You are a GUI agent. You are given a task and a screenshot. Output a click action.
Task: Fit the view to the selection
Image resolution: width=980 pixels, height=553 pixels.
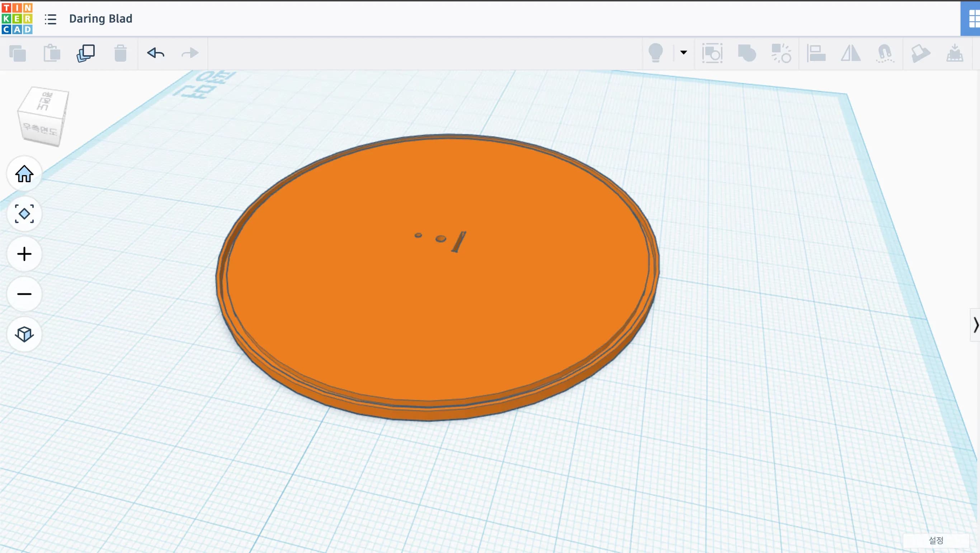24,214
